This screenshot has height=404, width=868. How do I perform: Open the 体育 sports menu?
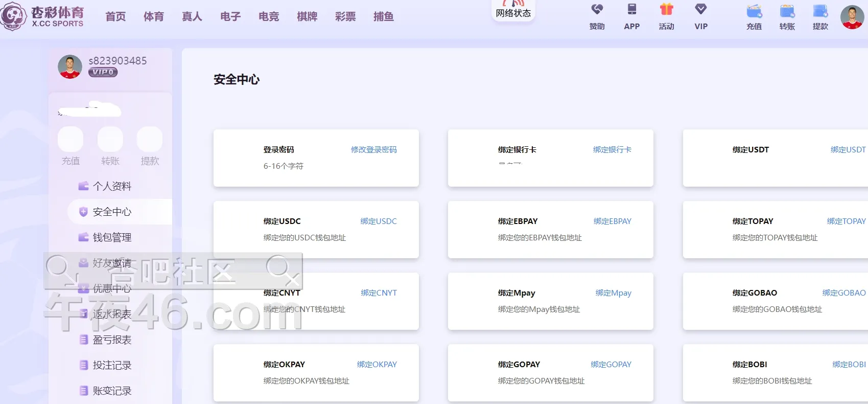(x=154, y=17)
